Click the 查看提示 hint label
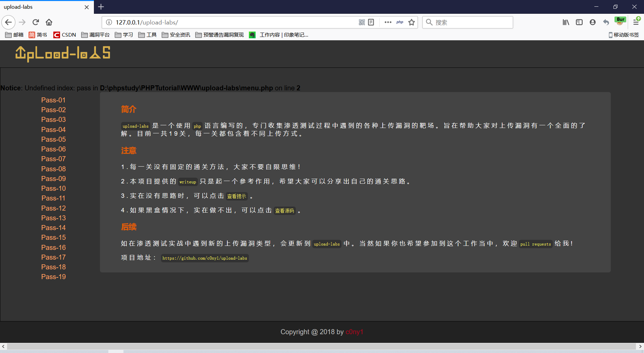Screen dimensions: 644x353 (x=236, y=196)
